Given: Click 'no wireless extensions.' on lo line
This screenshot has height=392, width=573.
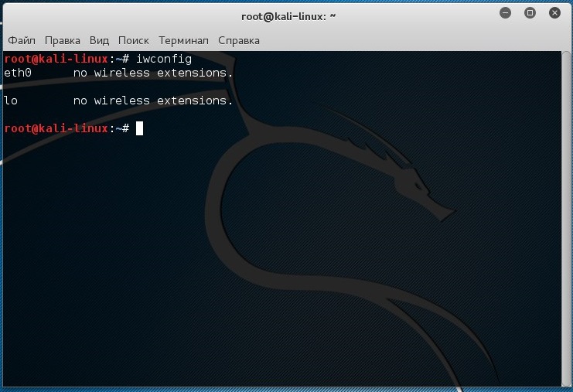Looking at the screenshot, I should [x=153, y=101].
